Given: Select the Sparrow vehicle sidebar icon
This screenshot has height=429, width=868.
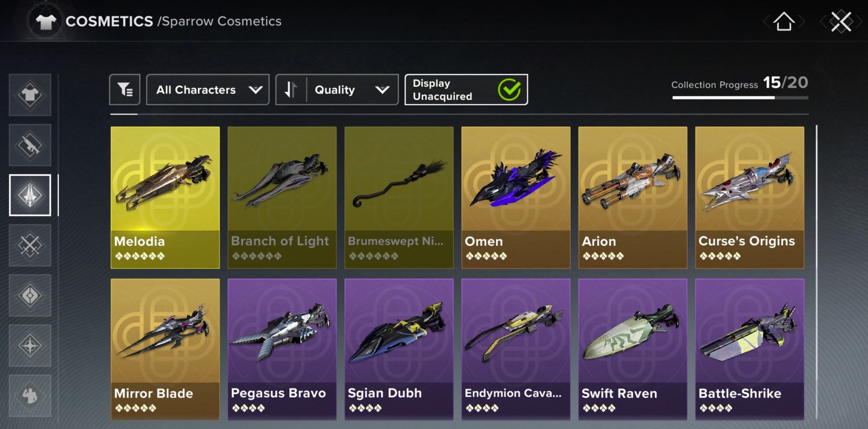Looking at the screenshot, I should 30,195.
